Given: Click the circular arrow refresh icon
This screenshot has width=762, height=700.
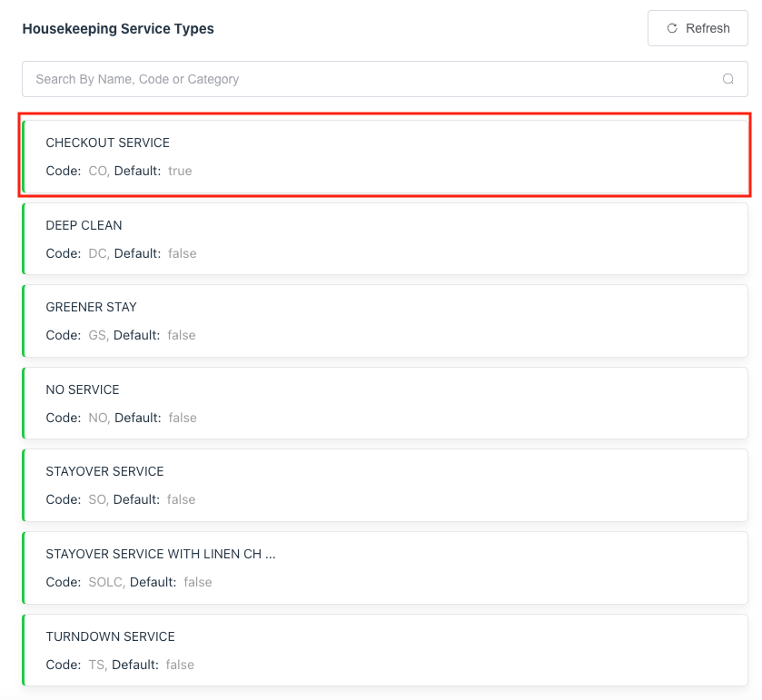Looking at the screenshot, I should pos(672,28).
